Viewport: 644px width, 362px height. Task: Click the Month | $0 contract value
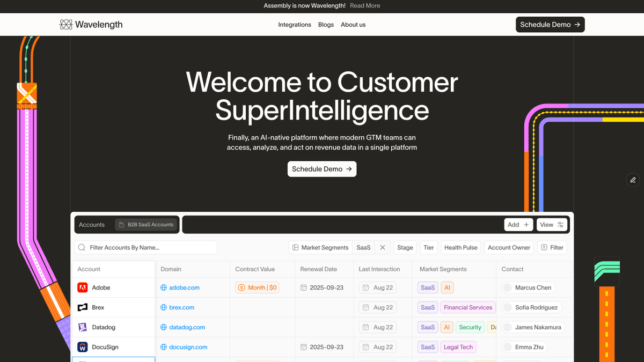coord(258,288)
